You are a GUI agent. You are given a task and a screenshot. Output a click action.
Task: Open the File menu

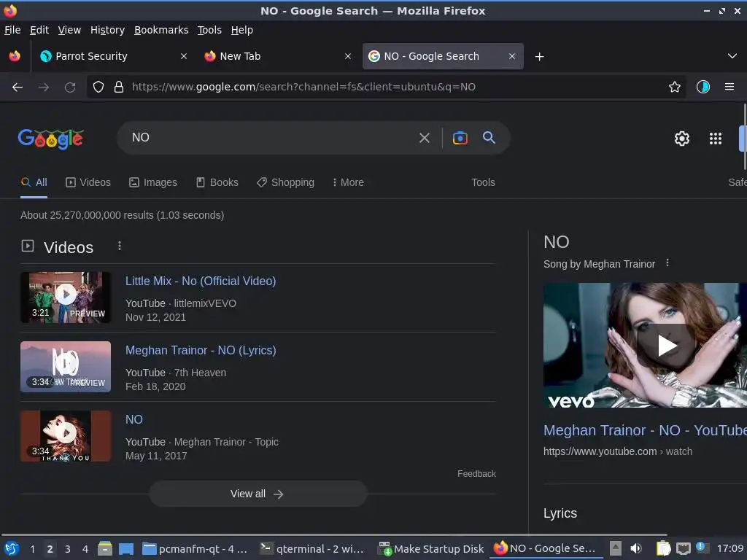(12, 30)
